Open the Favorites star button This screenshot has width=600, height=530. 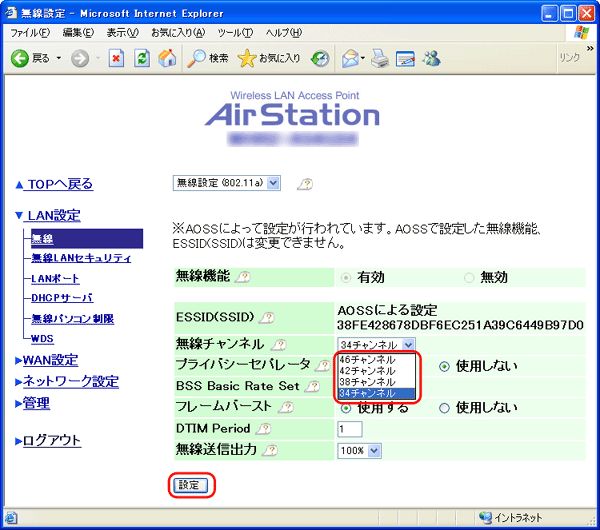click(x=247, y=59)
